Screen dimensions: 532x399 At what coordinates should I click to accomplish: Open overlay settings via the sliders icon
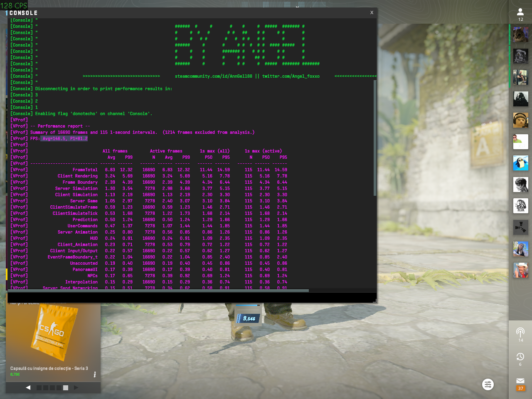(x=488, y=384)
